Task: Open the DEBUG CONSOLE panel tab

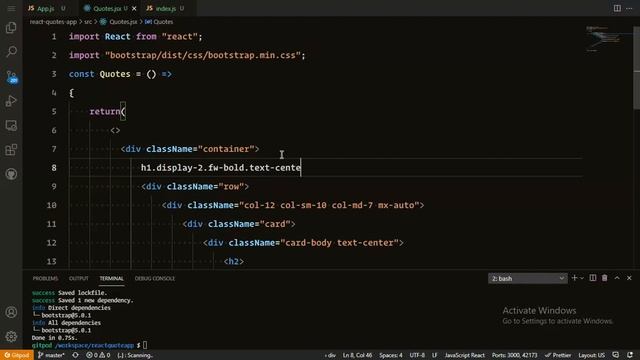Action: [155, 278]
